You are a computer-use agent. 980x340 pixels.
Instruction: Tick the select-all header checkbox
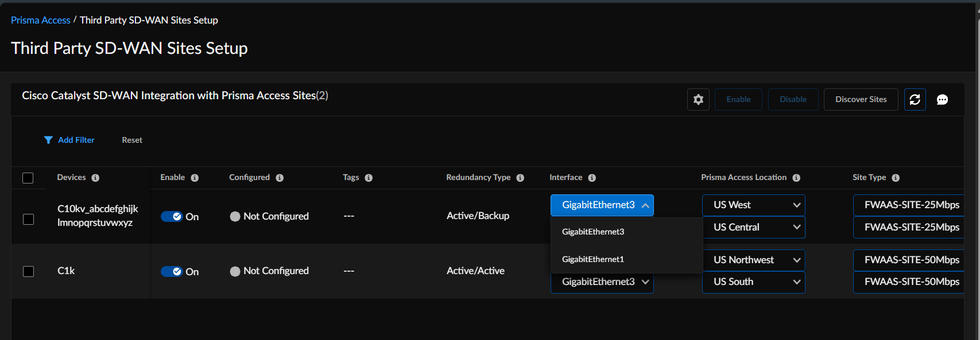(x=28, y=178)
